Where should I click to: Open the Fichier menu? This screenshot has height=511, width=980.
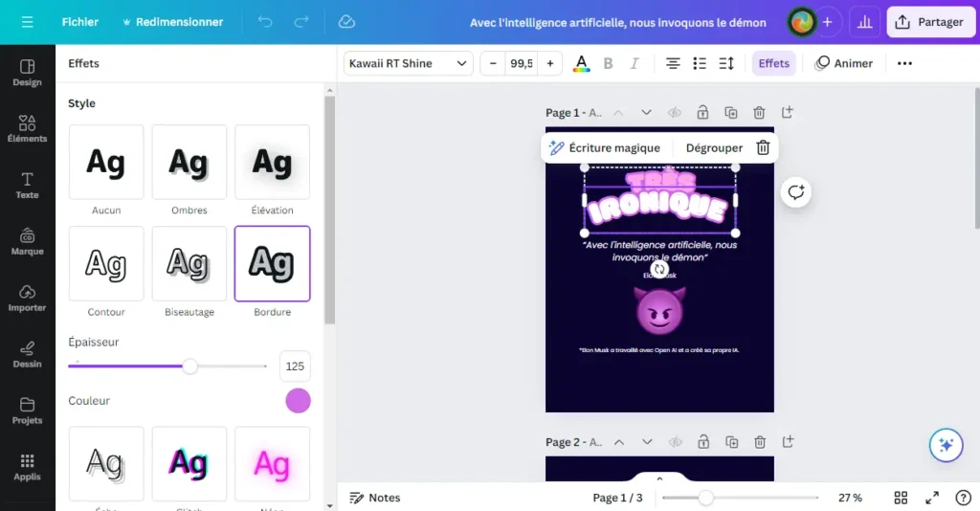coord(80,22)
